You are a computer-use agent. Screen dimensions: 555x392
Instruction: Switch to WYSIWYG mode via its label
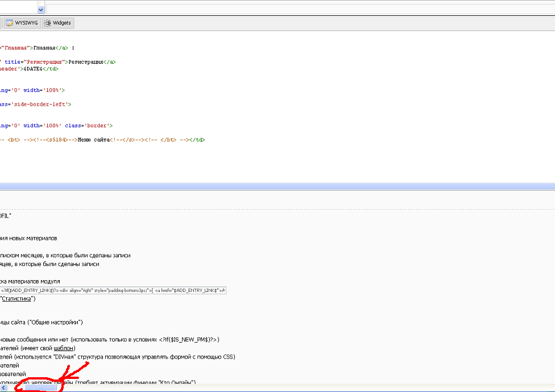click(x=27, y=23)
